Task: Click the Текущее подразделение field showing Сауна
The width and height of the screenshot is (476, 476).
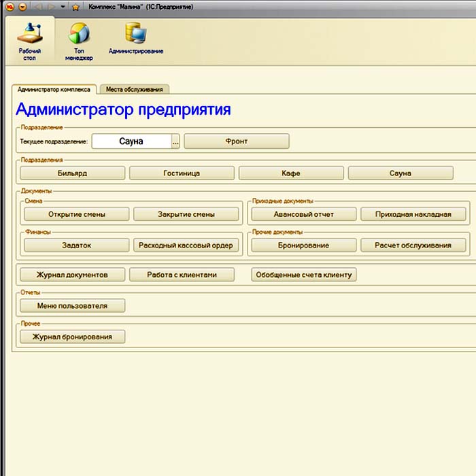Action: pyautogui.click(x=131, y=141)
